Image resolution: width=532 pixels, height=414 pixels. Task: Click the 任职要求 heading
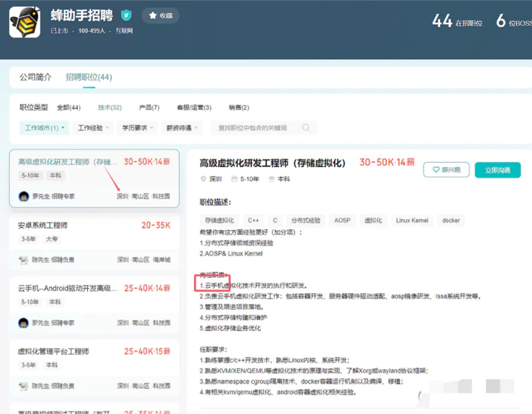click(x=213, y=350)
